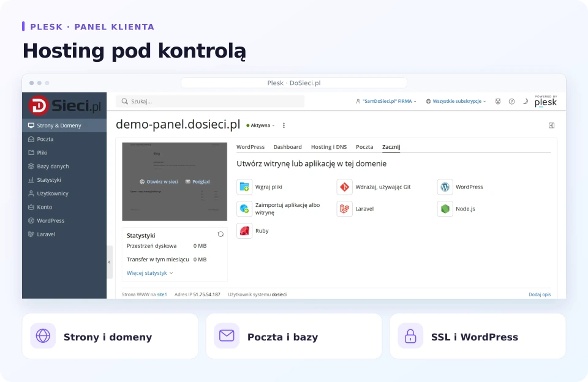Refresh the Statystyki panel
This screenshot has width=588, height=382.
pos(221,234)
